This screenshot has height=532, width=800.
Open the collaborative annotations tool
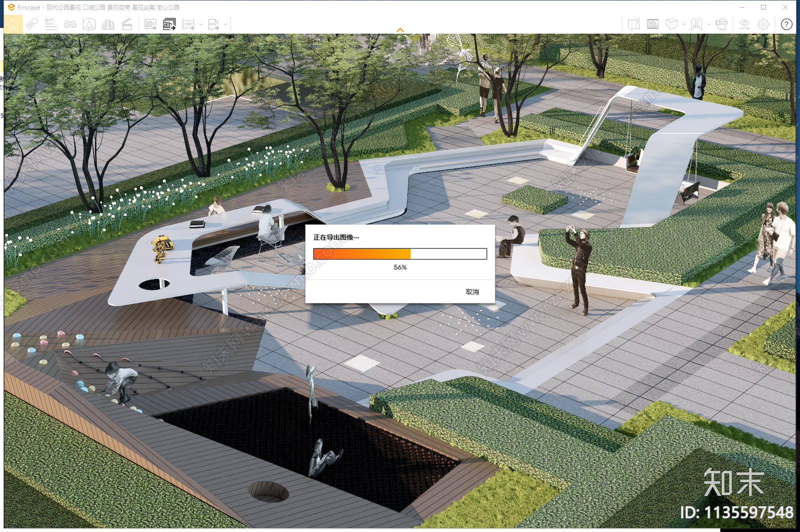pyautogui.click(x=32, y=24)
